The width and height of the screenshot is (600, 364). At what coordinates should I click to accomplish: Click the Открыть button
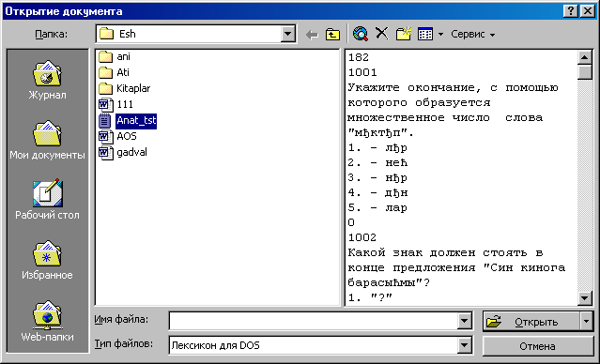531,322
